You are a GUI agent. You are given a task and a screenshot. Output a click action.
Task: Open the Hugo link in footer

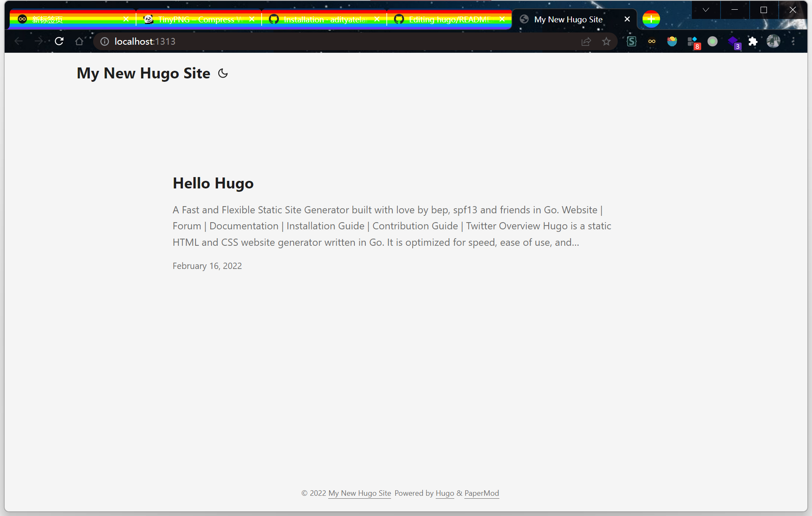[x=445, y=493]
